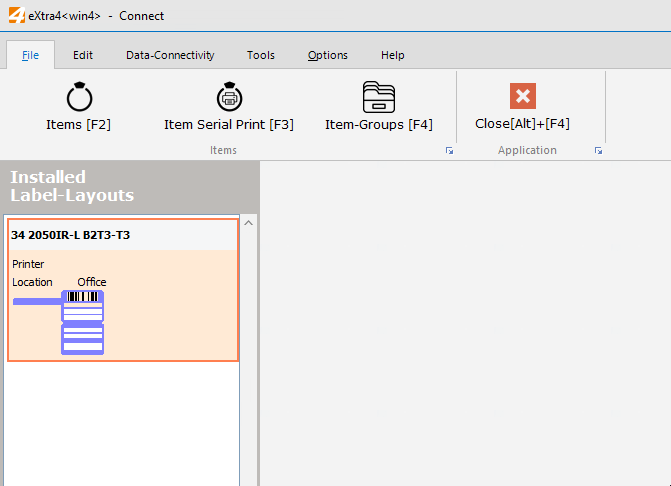Expand the Application ribbon group launcher
The height and width of the screenshot is (486, 671).
pyautogui.click(x=598, y=151)
